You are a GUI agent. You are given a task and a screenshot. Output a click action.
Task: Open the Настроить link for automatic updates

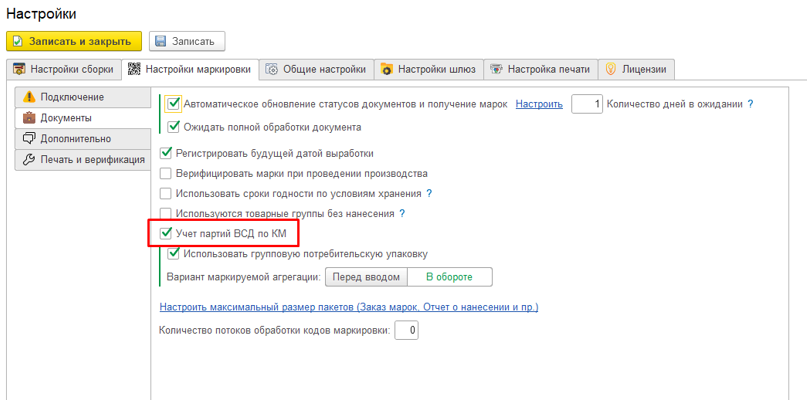click(539, 104)
